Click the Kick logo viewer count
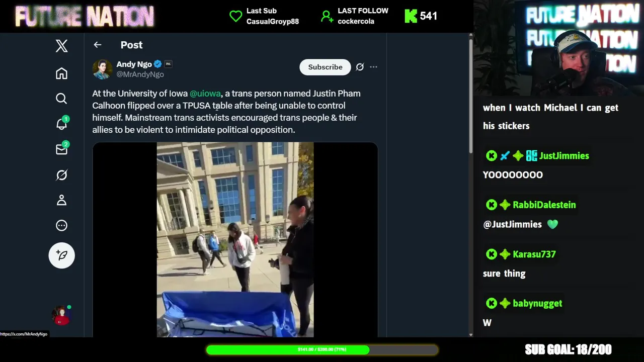 coord(421,16)
